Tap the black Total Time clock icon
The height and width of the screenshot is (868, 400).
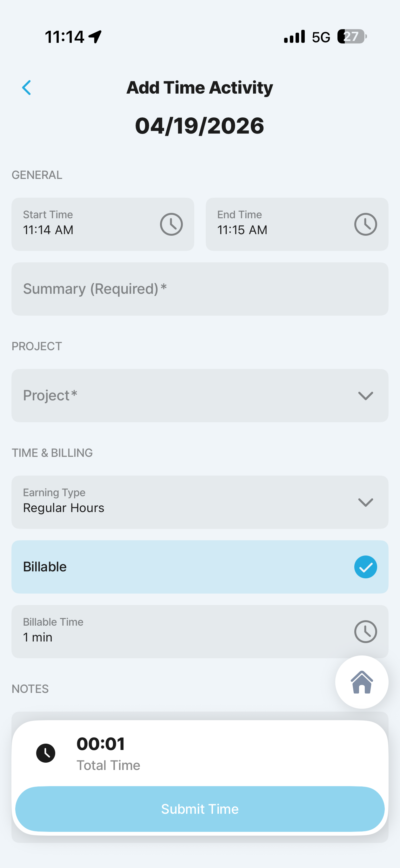pos(46,753)
